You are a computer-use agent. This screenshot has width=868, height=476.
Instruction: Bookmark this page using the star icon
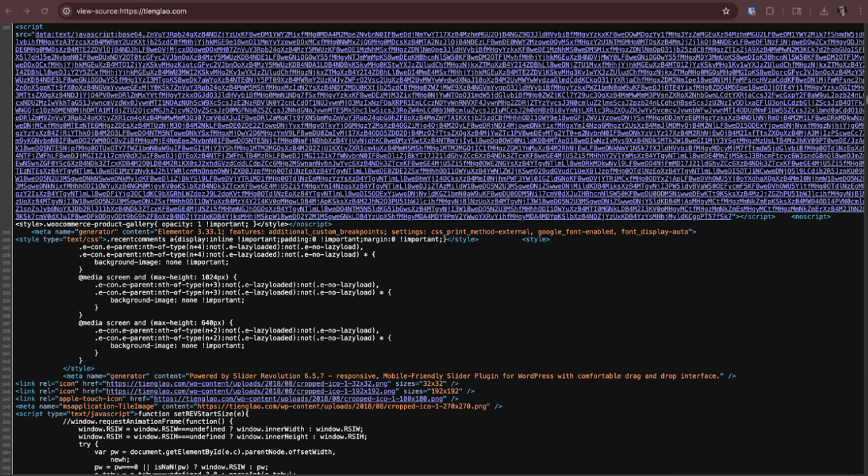click(x=726, y=11)
